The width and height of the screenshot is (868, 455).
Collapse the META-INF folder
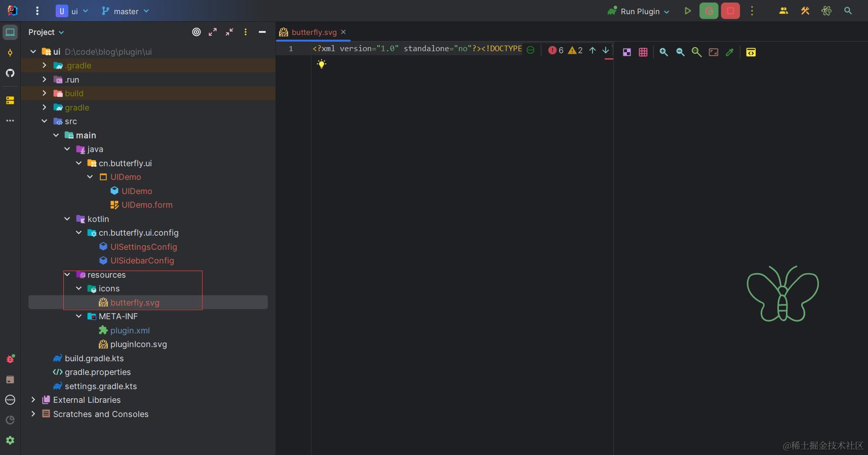pos(78,316)
